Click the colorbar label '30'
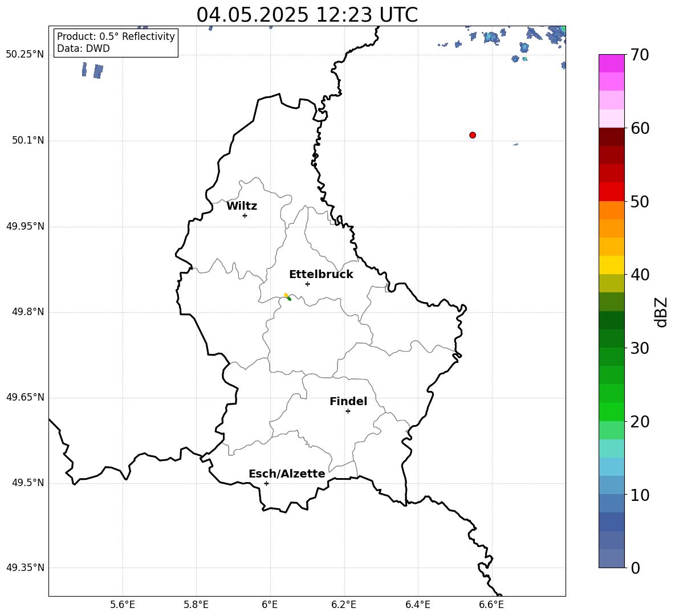This screenshot has width=675, height=616. click(639, 348)
